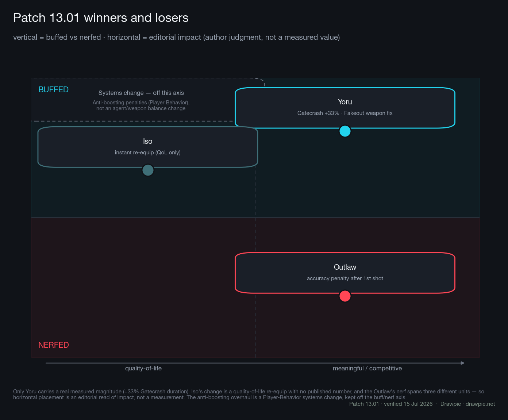508x420 pixels.
Task: Select the teal Iso data point
Action: click(x=148, y=170)
